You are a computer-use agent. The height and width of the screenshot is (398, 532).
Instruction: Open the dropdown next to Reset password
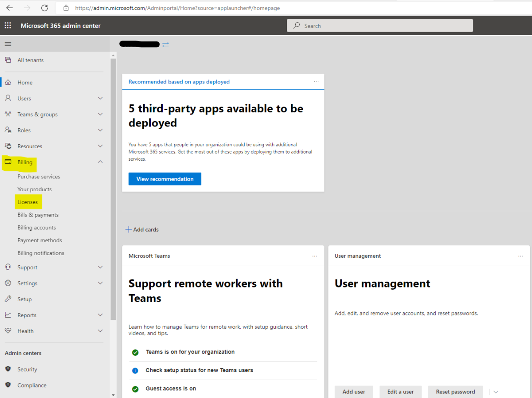495,392
